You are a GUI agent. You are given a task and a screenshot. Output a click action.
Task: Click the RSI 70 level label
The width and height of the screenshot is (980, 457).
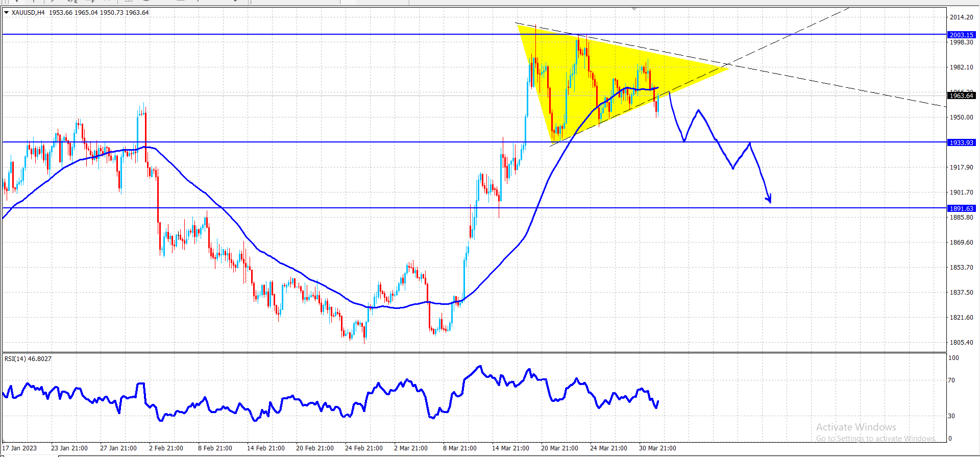951,380
